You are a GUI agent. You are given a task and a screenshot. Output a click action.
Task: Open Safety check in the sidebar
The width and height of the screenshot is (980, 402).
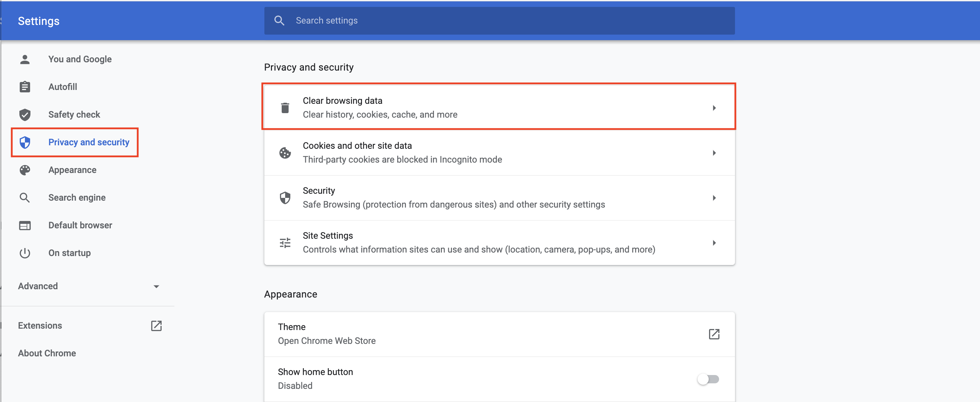click(74, 115)
